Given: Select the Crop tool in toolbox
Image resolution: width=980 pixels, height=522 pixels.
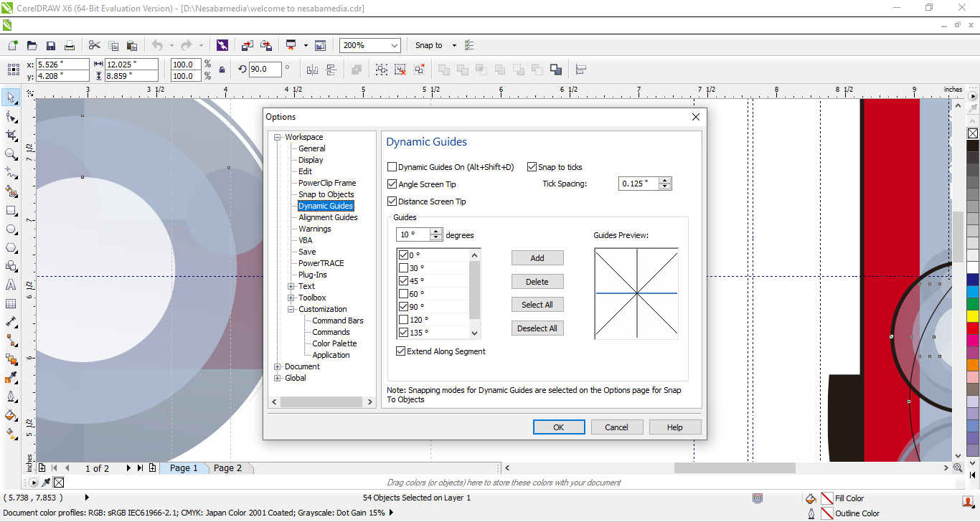Looking at the screenshot, I should [11, 135].
